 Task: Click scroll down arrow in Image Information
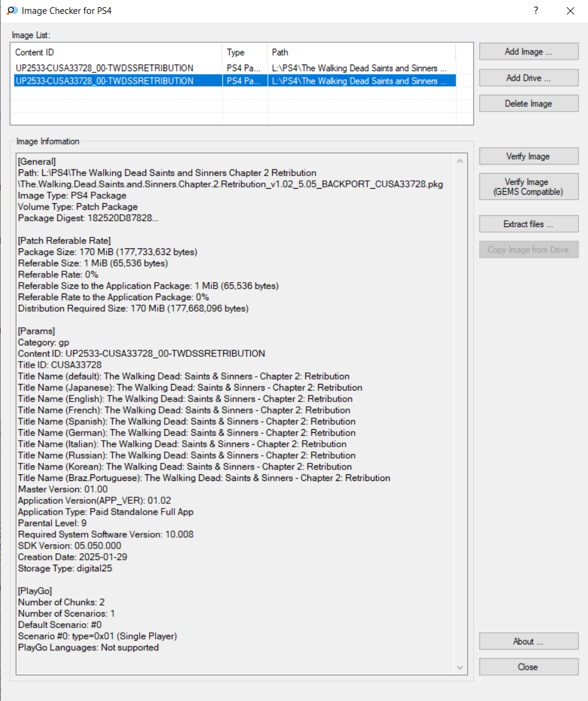460,667
